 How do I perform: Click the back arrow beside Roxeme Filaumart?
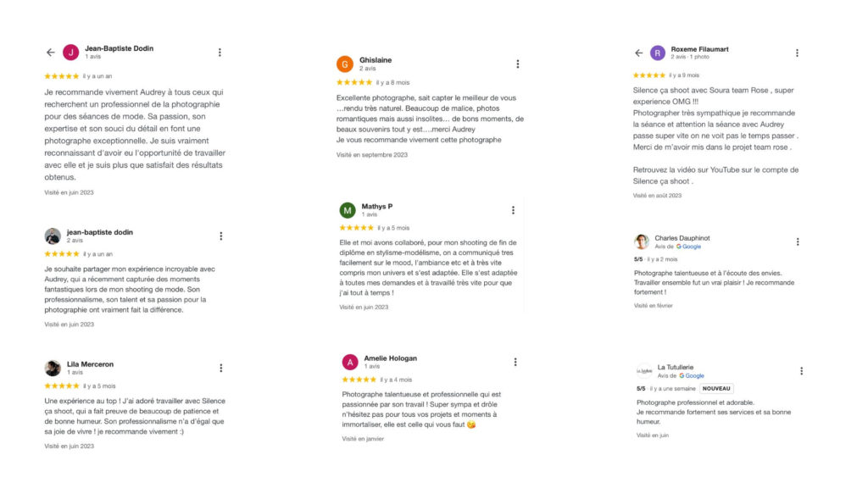click(639, 53)
